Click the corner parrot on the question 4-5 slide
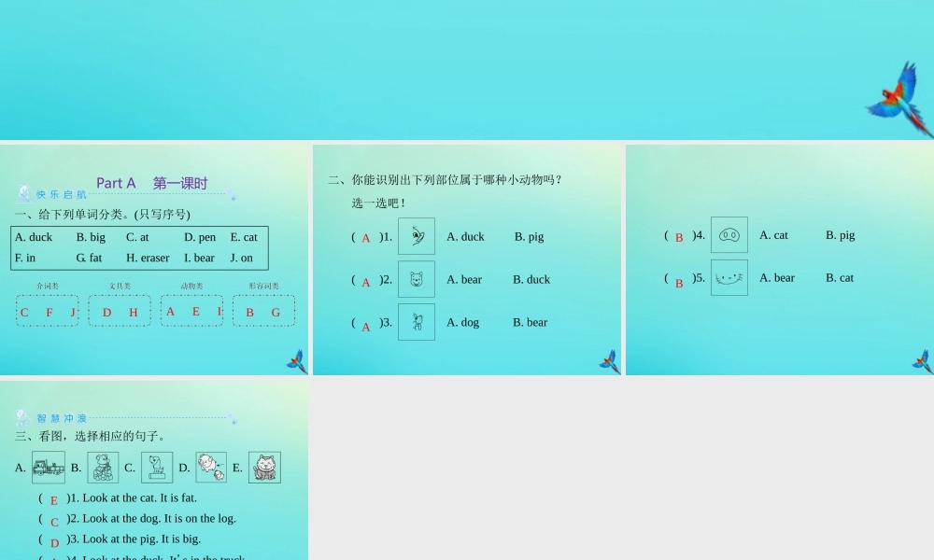 pyautogui.click(x=923, y=362)
